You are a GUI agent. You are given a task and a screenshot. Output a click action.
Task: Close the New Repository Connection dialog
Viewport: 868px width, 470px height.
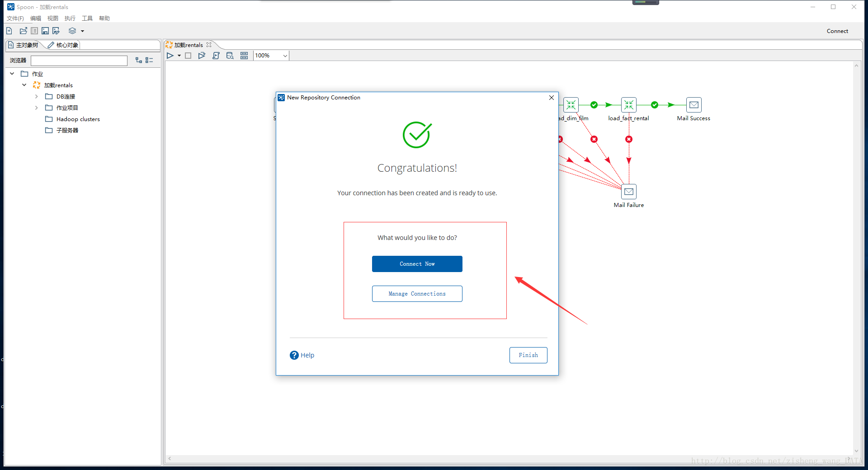pyautogui.click(x=552, y=98)
